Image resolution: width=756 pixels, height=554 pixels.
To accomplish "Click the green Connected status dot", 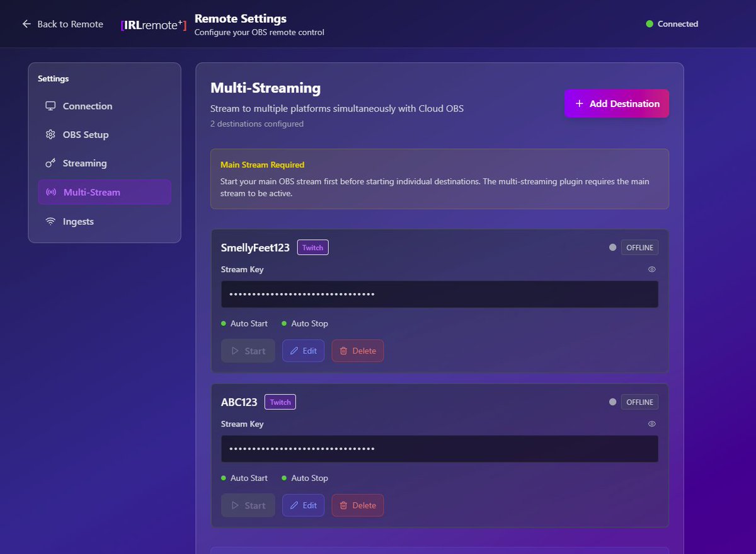I will click(650, 24).
